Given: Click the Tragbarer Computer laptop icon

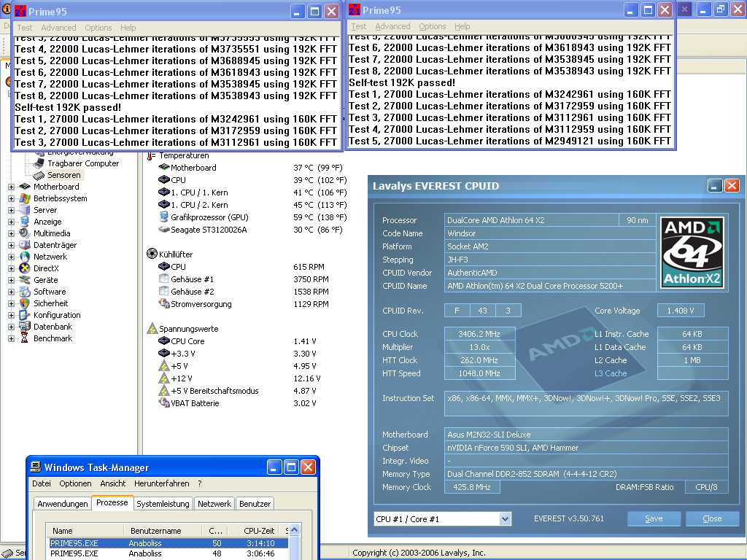Looking at the screenshot, I should pyautogui.click(x=39, y=163).
